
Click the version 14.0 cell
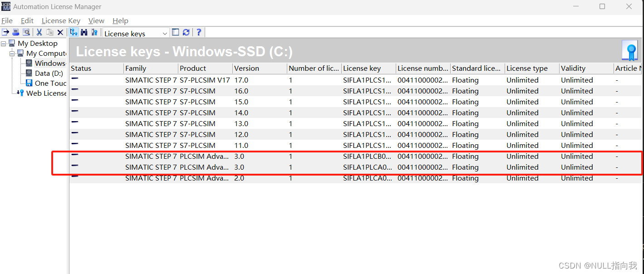tap(241, 113)
